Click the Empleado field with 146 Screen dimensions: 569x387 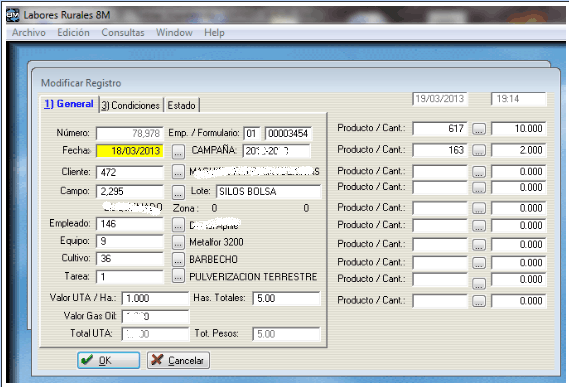click(130, 224)
